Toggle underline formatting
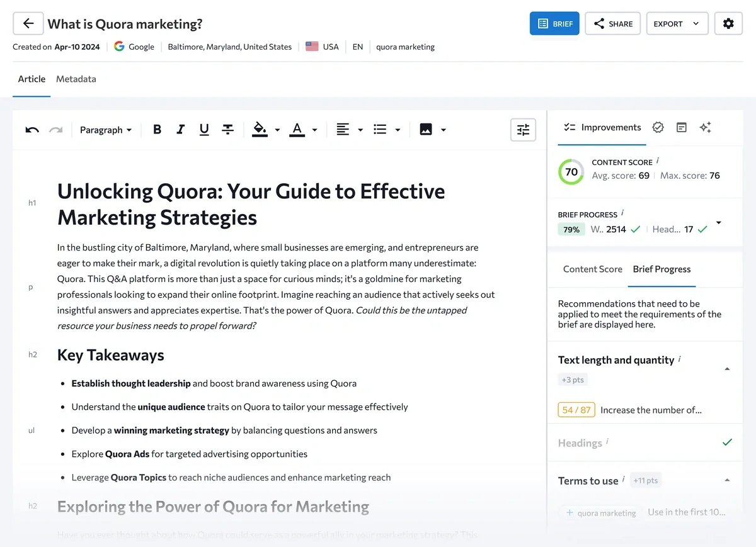The image size is (756, 547). (204, 130)
